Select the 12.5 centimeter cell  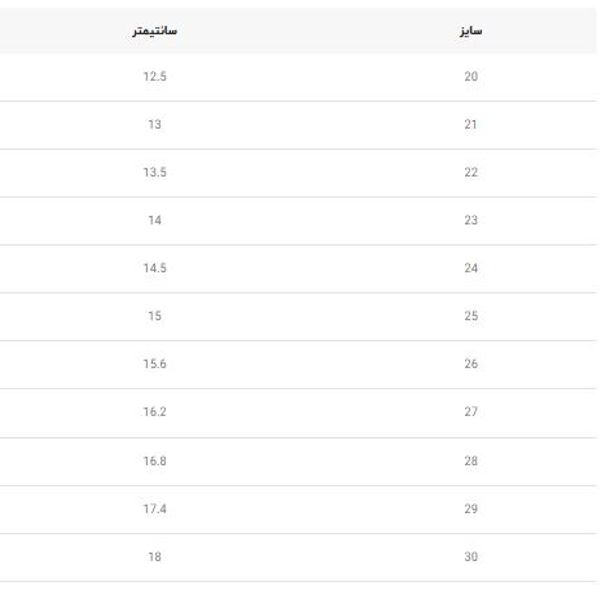pos(154,77)
